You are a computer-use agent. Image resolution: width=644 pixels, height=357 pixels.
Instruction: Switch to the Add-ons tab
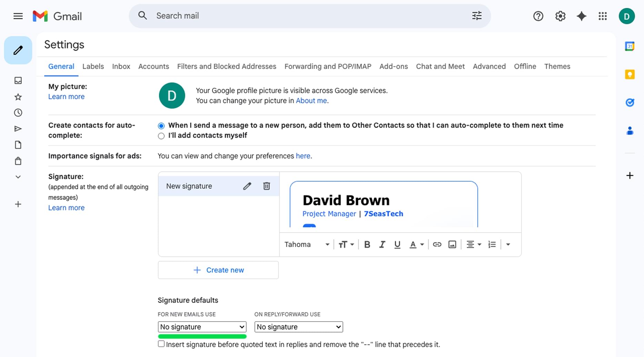394,67
